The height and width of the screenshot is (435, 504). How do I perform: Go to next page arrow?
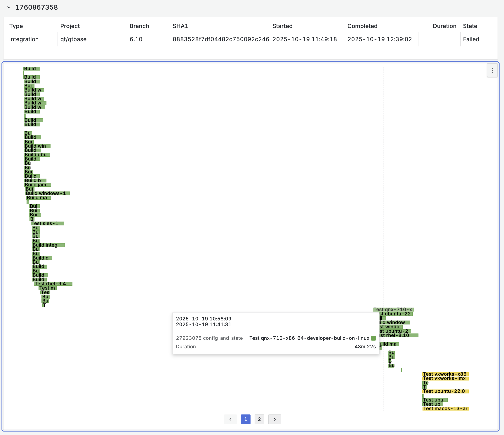coord(274,419)
